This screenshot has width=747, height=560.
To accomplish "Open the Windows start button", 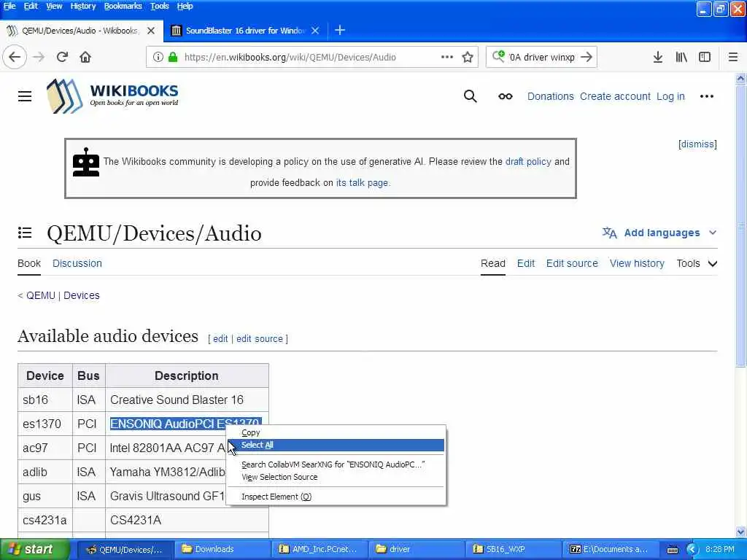I will pos(35,550).
